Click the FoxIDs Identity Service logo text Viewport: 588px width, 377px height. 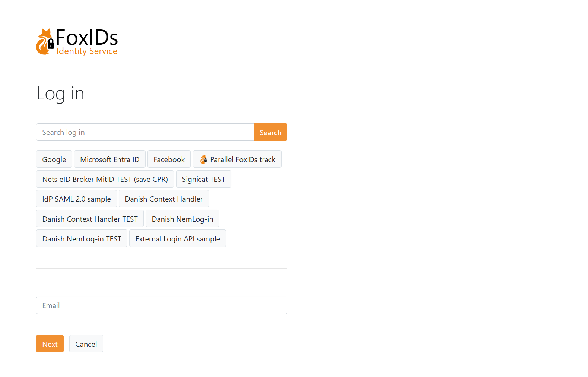(86, 42)
